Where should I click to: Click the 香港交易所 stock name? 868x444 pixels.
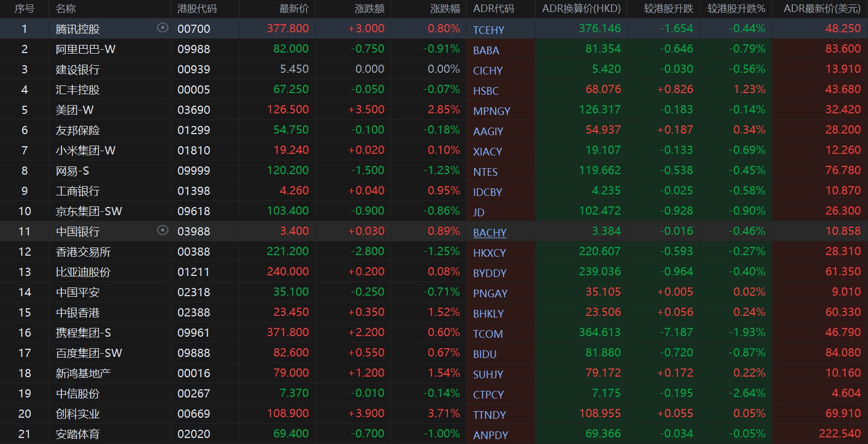(83, 252)
